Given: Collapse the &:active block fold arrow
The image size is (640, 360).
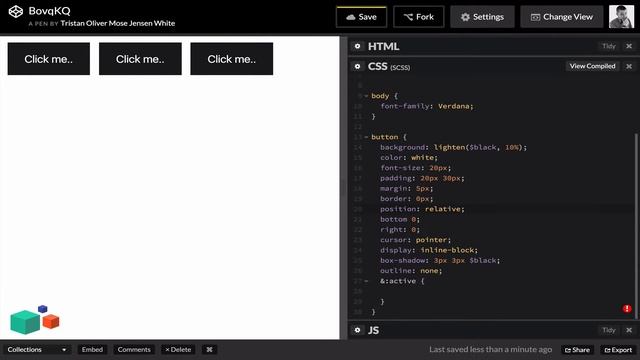Looking at the screenshot, I should pos(366,281).
